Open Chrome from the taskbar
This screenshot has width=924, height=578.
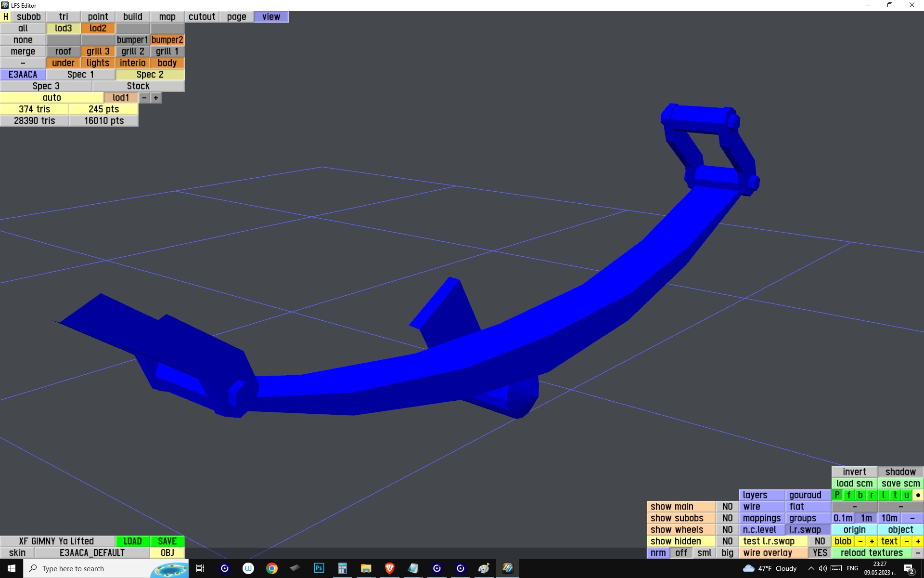272,568
